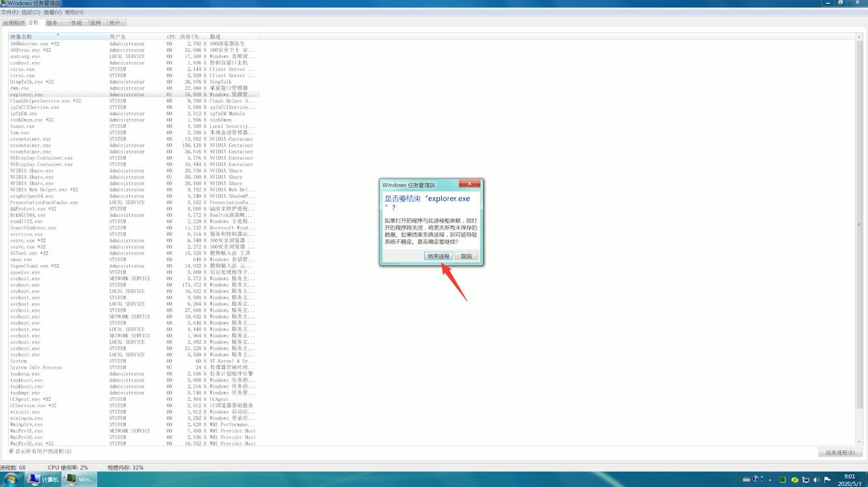Select the QQProtect.exe *32 process row
The image size is (868, 487).
(134, 209)
